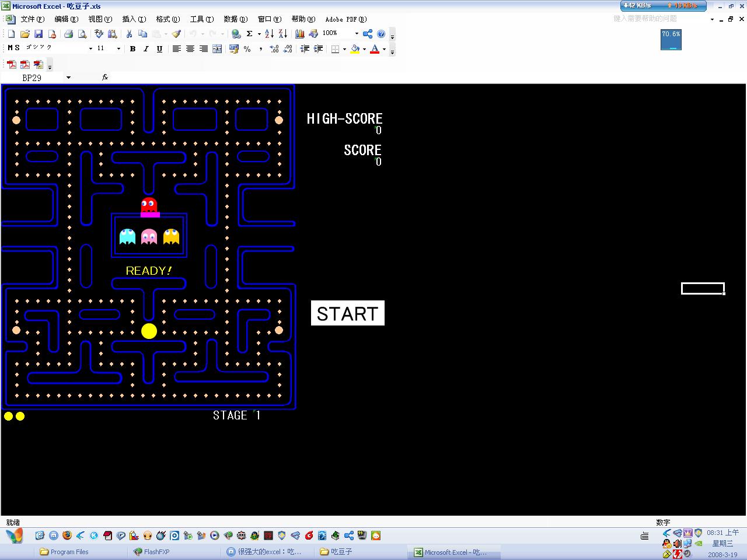
Task: Click the Name Box showing BP29
Action: 33,78
